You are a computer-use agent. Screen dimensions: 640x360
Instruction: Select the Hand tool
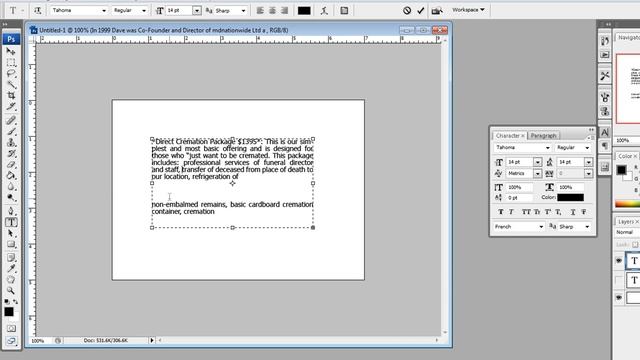[11, 280]
